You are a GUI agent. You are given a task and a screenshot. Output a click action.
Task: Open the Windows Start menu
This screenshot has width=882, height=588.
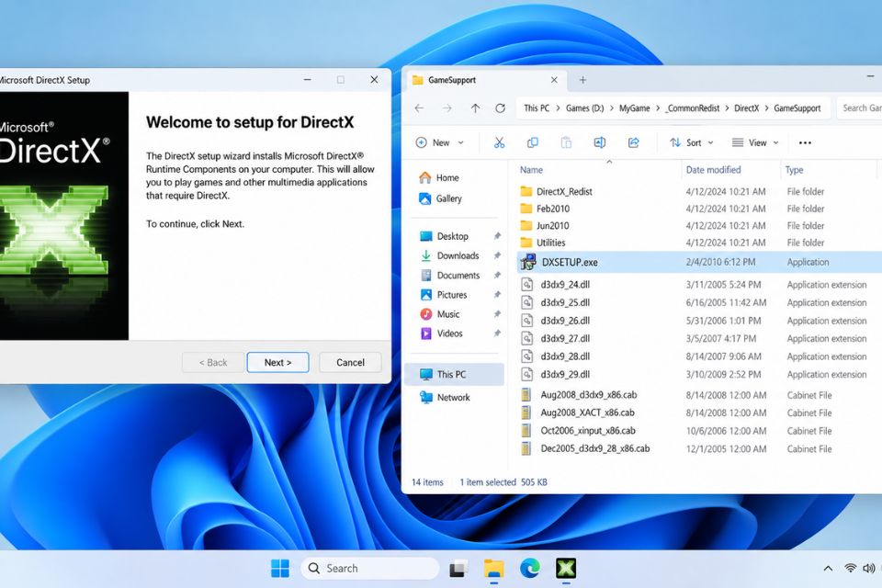pos(279,569)
